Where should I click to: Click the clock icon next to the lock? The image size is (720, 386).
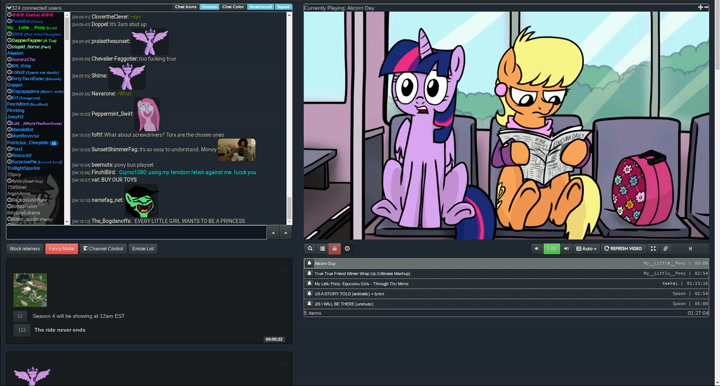tap(347, 249)
